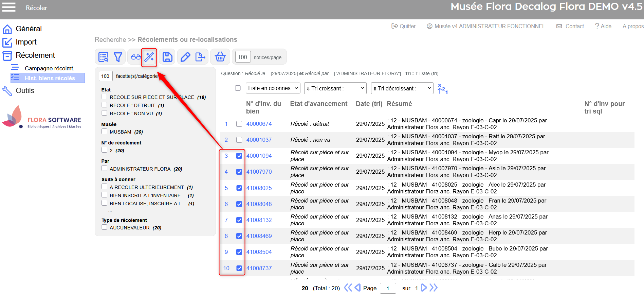Check the box for record 40000674
Screen dimensions: 644x295
pyautogui.click(x=239, y=124)
